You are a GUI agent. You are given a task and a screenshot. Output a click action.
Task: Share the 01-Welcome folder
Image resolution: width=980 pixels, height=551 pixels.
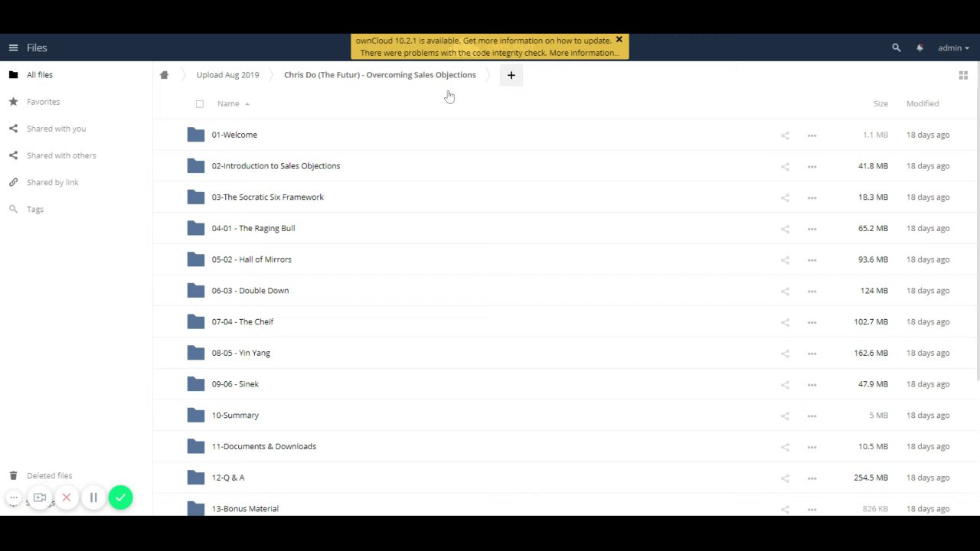click(785, 135)
